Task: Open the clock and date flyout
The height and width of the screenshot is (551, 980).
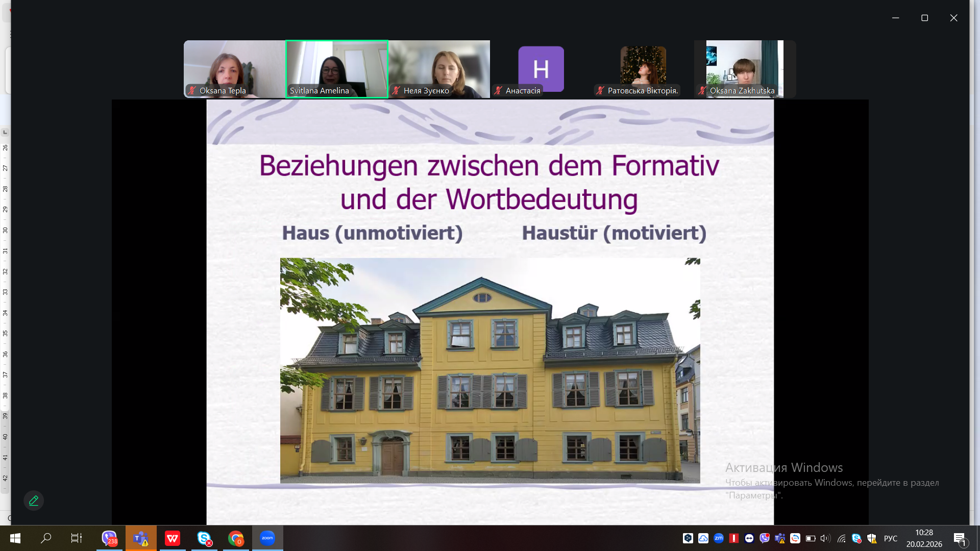Action: point(924,538)
